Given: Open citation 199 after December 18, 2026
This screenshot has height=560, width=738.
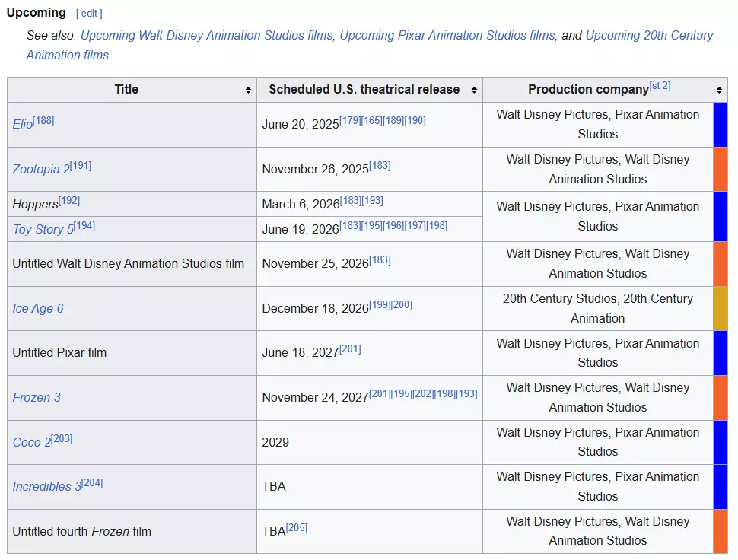Looking at the screenshot, I should 380,304.
